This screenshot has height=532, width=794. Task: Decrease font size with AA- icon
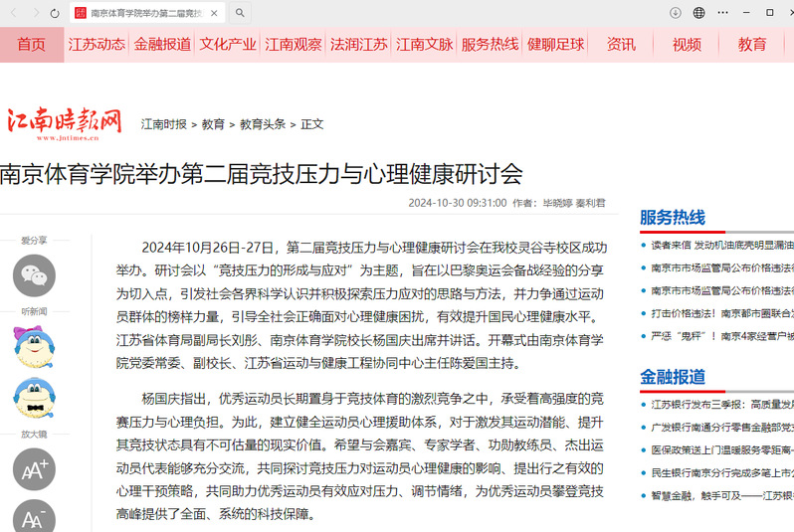click(34, 517)
